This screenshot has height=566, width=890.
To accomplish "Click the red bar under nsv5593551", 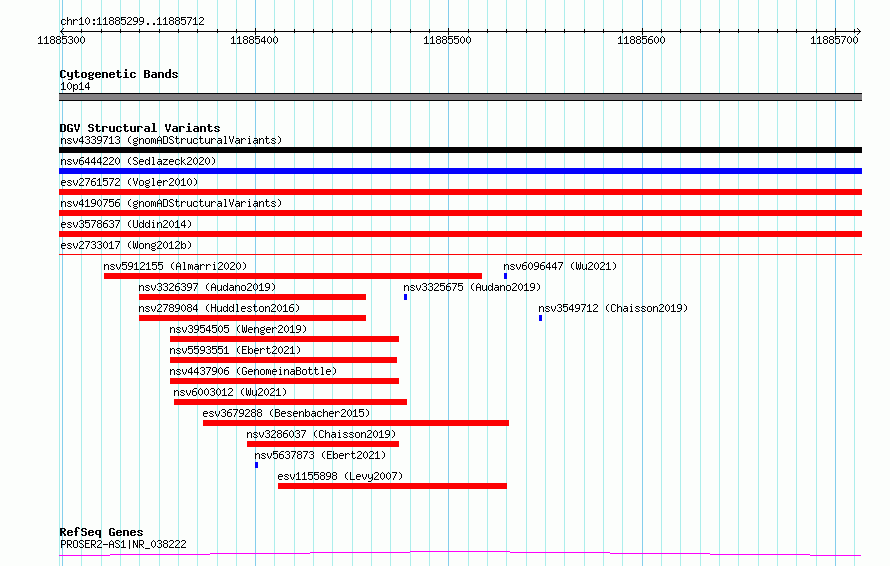I will pyautogui.click(x=283, y=360).
